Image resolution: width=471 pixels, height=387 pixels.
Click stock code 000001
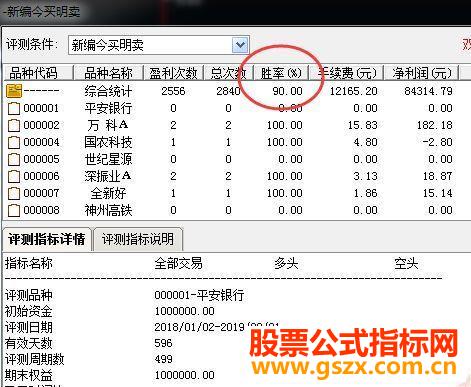tap(41, 108)
